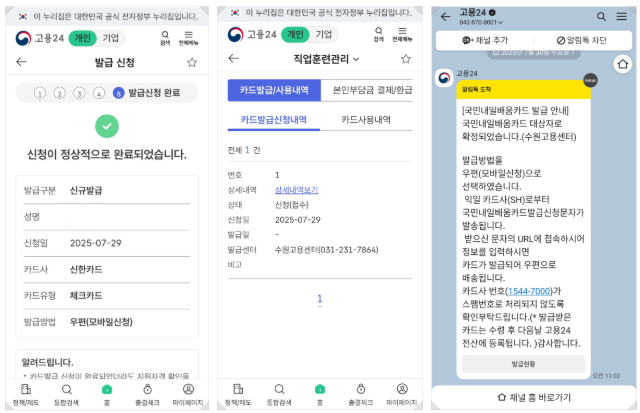Tap 알려드립니다. notice heading

coord(47,362)
